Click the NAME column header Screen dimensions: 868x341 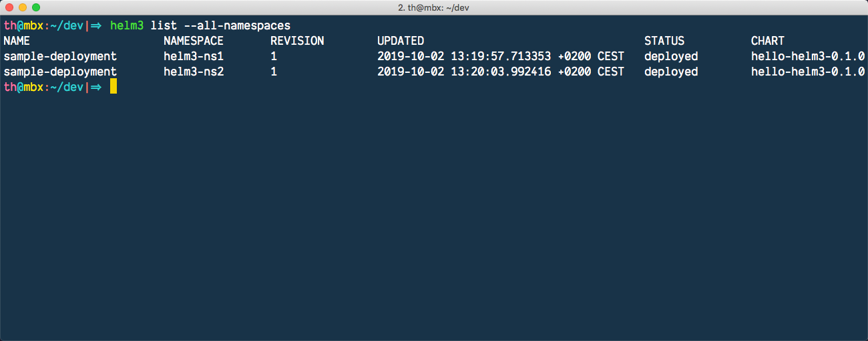[x=17, y=41]
